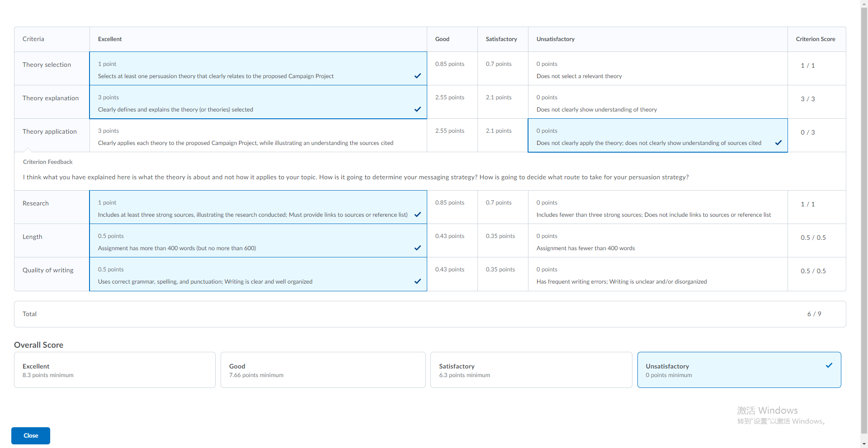868x448 pixels.
Task: Click the checkmark in Quality of writing Excellent cell
Action: pos(418,281)
